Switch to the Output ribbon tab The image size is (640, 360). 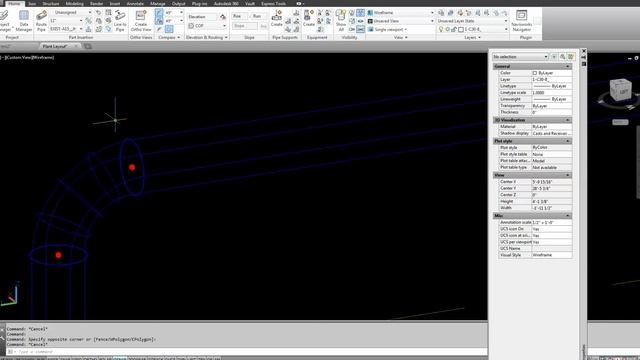coord(178,3)
